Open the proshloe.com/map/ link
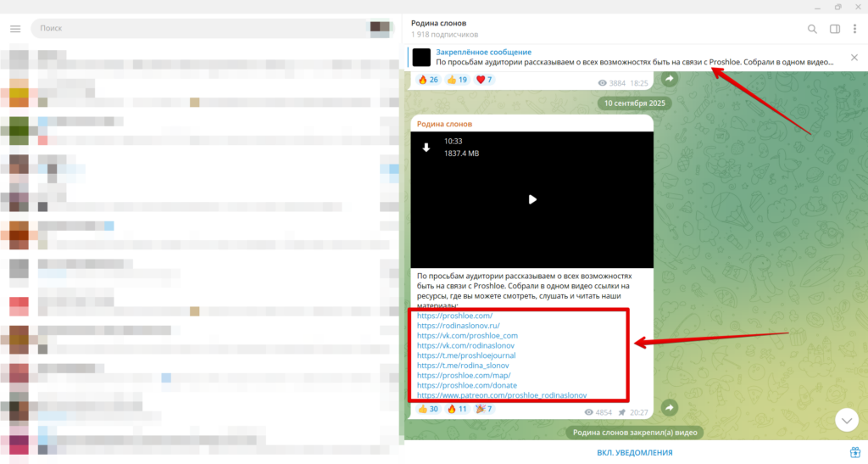 tap(464, 376)
